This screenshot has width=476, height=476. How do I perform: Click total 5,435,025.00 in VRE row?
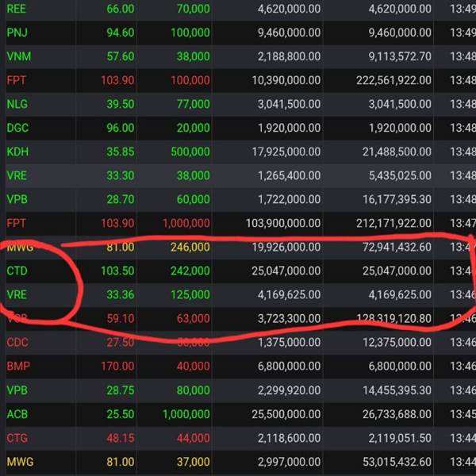coord(400,175)
